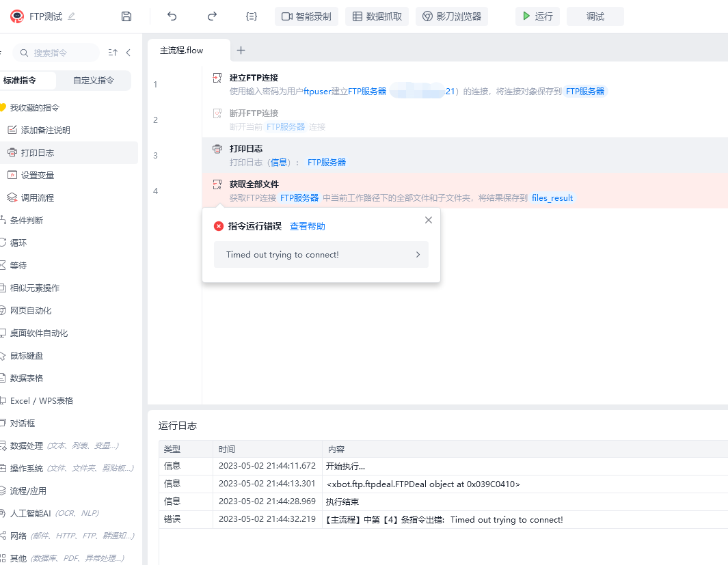Click the ftpuser username value in step 1

(x=317, y=92)
